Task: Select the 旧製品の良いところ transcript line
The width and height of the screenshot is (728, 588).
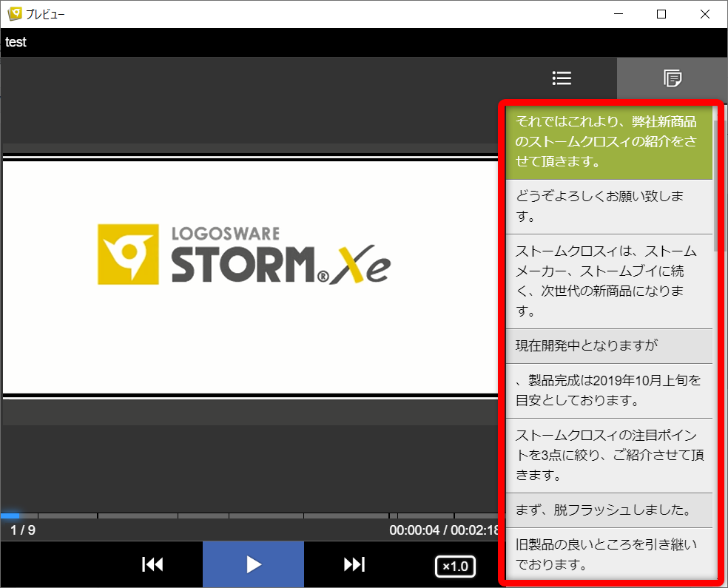Action: click(x=608, y=555)
